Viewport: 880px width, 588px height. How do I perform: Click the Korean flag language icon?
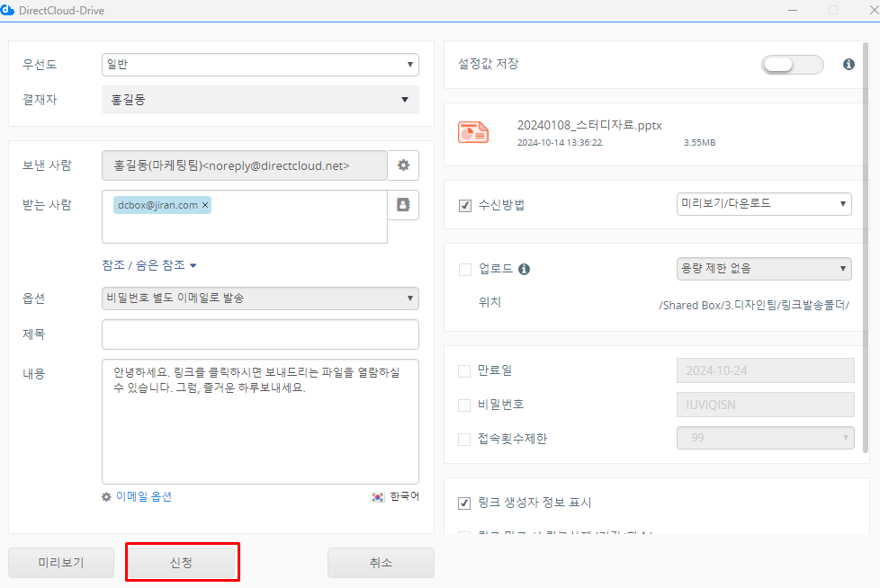point(378,496)
